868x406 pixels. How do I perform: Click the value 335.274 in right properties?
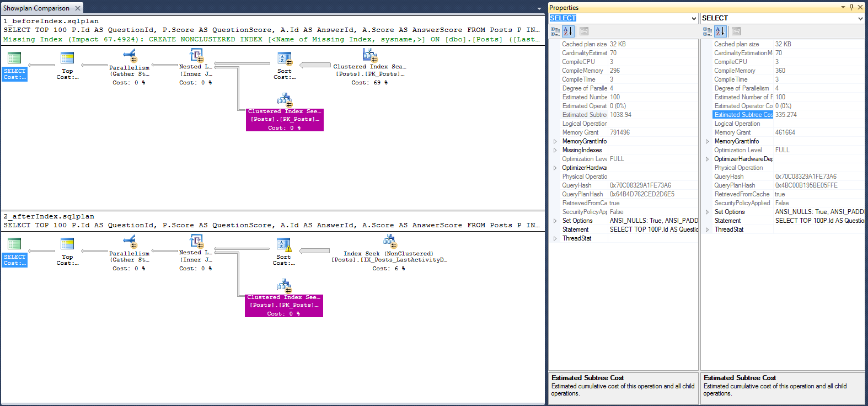[786, 115]
